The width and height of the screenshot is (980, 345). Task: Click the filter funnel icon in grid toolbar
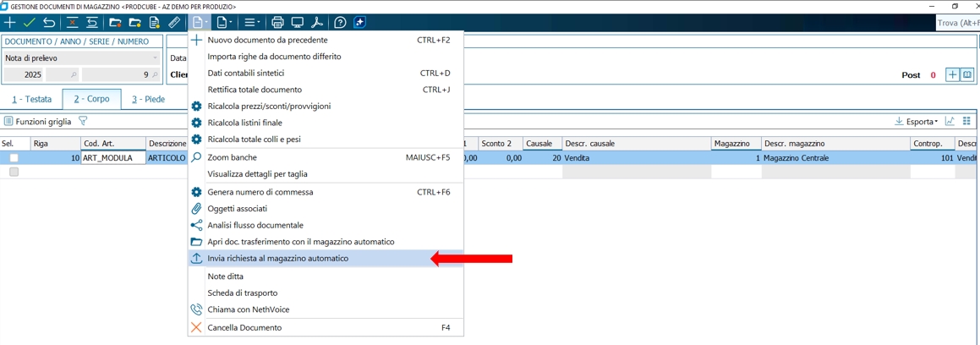coord(83,122)
